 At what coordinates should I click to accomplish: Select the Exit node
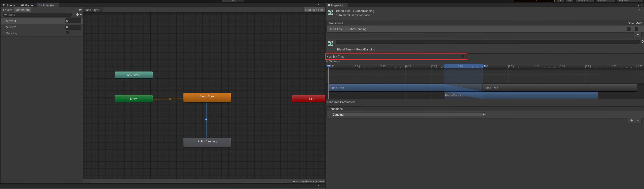(309, 99)
